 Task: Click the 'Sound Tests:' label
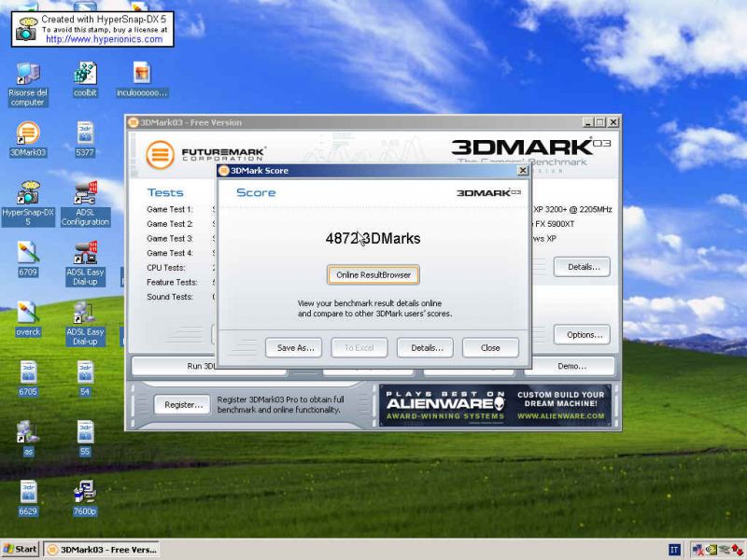170,297
